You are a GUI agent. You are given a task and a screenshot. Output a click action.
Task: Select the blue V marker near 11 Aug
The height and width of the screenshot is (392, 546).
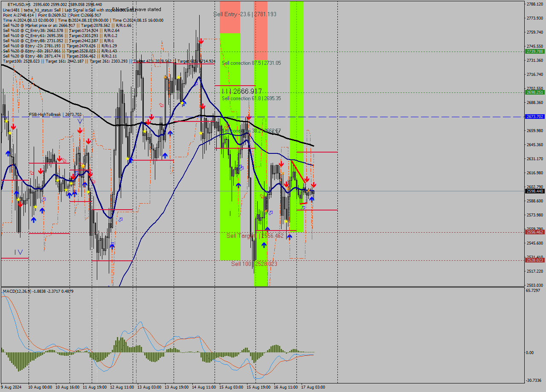[x=80, y=121]
